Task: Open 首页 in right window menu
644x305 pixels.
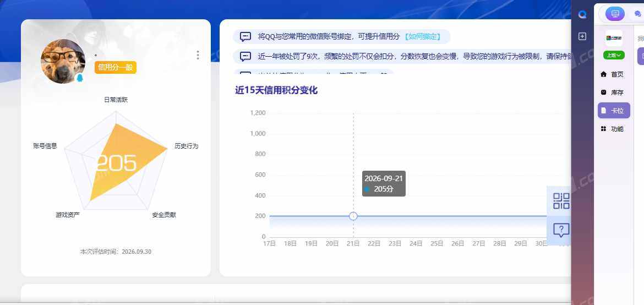Action: click(614, 74)
